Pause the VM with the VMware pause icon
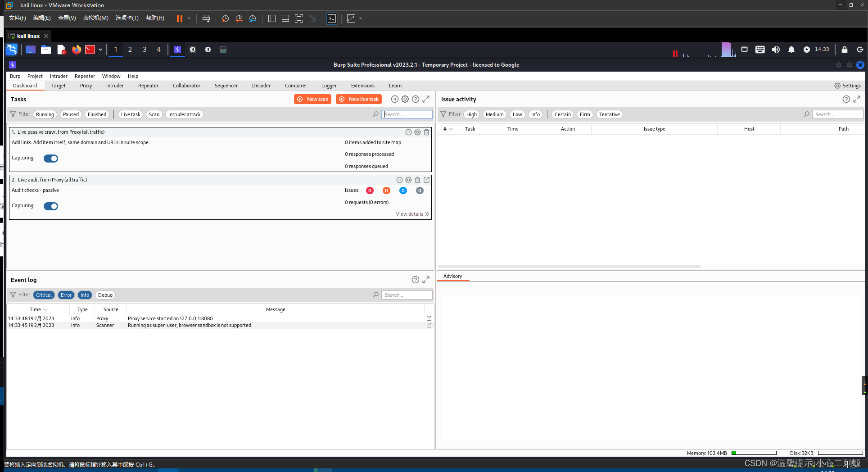 [x=179, y=18]
